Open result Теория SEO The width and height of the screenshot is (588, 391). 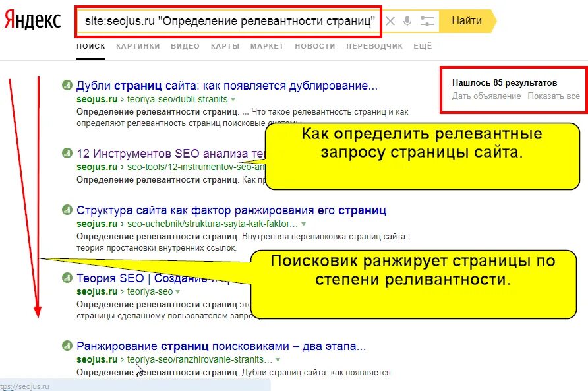coord(163,278)
